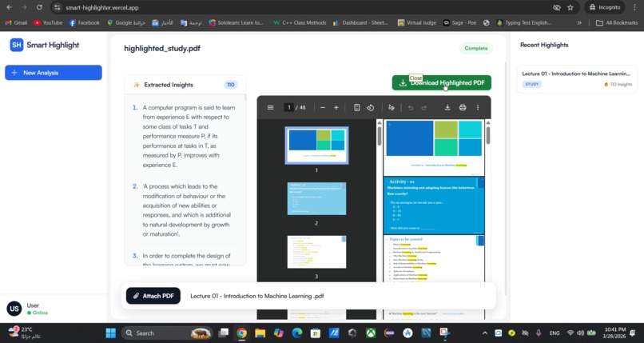This screenshot has height=343, width=644.
Task: Reload the page with refresh icon
Action: (x=39, y=7)
